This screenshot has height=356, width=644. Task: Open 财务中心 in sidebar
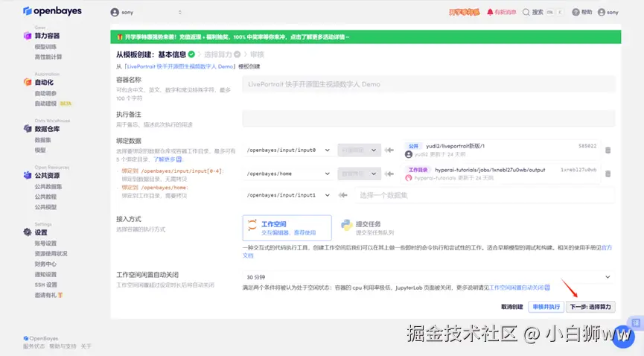(45, 264)
